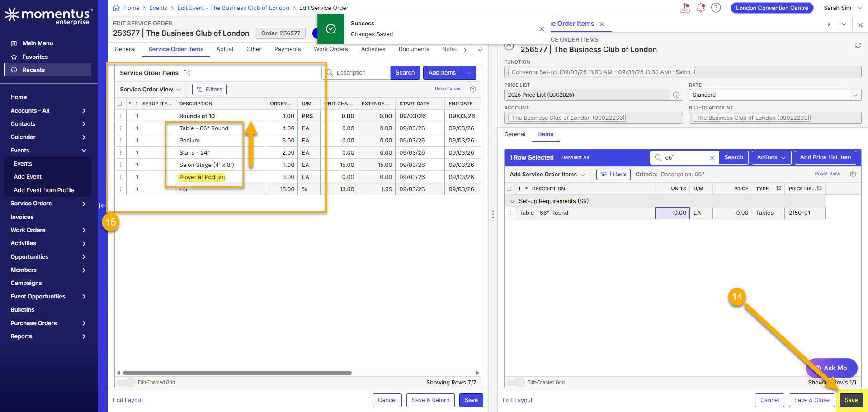Expand Accounts - All submenu
Viewport: 868px width, 412px height.
coord(84,111)
